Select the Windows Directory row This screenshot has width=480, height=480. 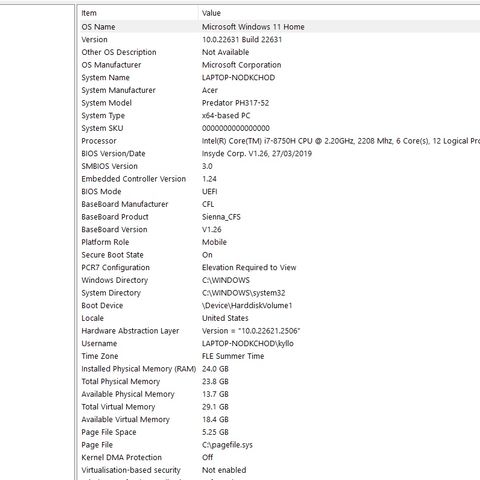coord(279,280)
